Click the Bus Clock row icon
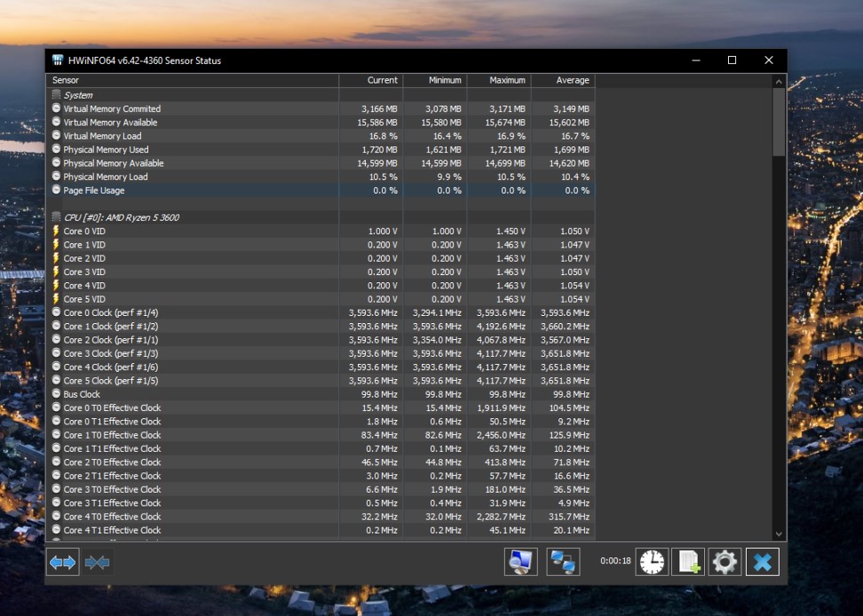Image resolution: width=863 pixels, height=616 pixels. (x=56, y=394)
